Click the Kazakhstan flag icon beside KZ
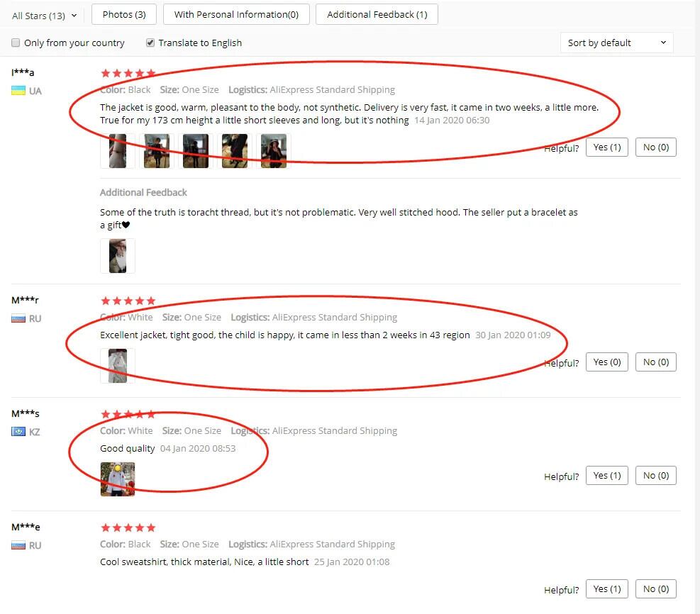This screenshot has height=614, width=700. 18,432
